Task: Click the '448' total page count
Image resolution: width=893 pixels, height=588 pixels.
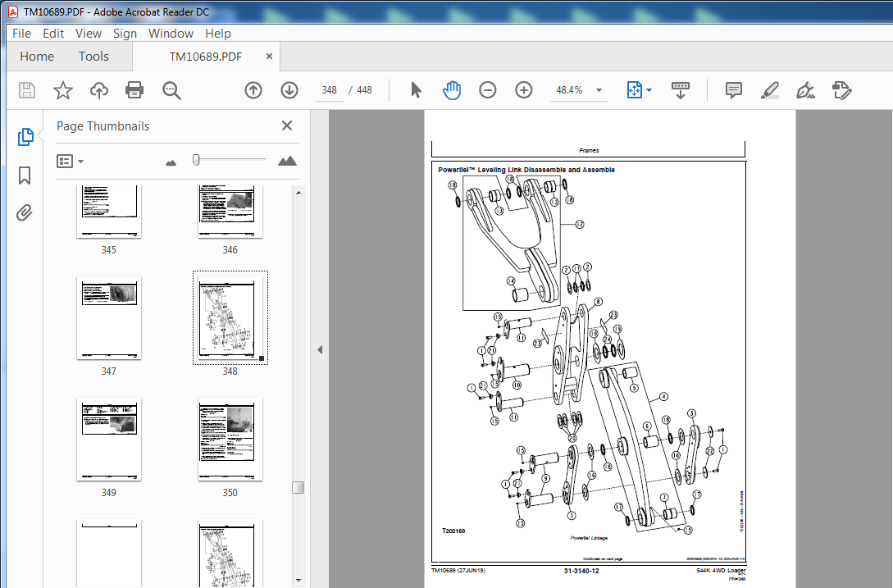Action: pos(364,90)
